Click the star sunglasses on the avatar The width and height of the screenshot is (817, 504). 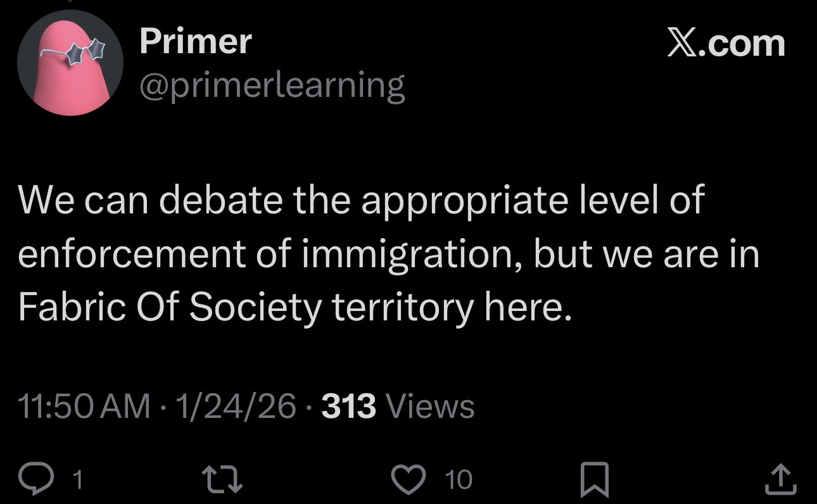86,52
